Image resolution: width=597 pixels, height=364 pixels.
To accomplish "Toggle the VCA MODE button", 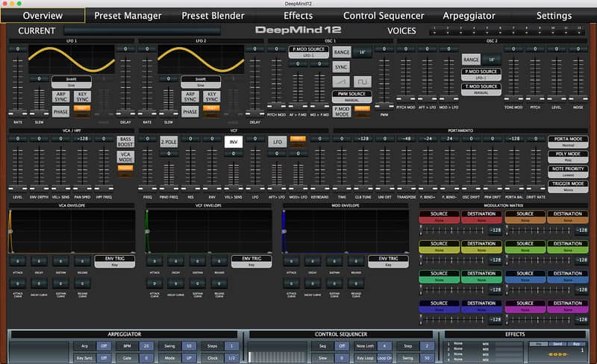I will coord(125,157).
